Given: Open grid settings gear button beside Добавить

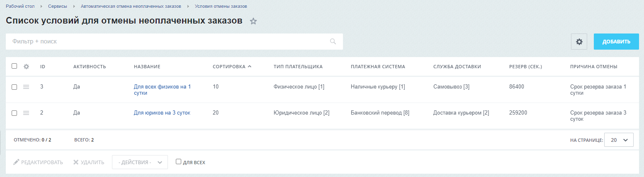Looking at the screenshot, I should 579,42.
